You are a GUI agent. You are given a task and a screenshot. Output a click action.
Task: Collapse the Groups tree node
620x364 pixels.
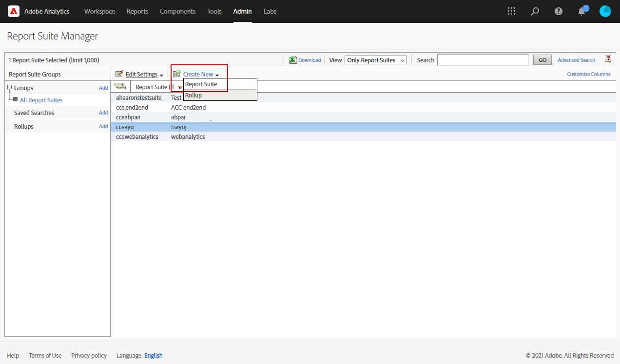point(9,87)
